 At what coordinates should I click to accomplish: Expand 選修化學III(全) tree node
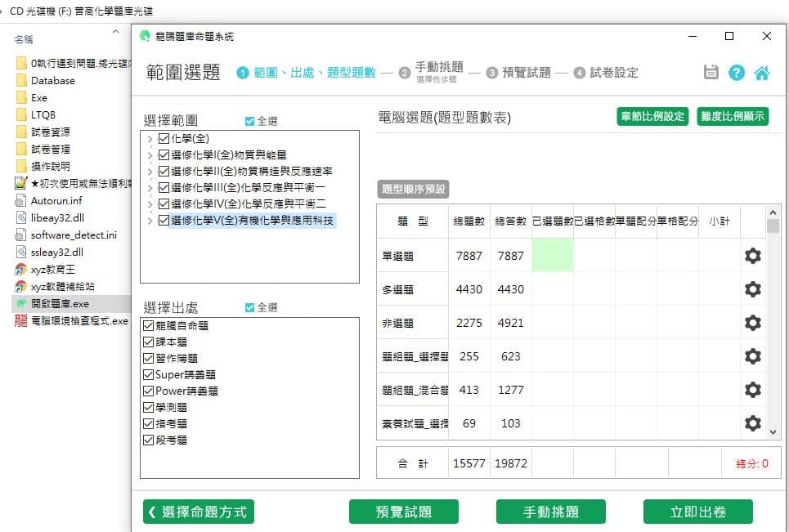150,188
